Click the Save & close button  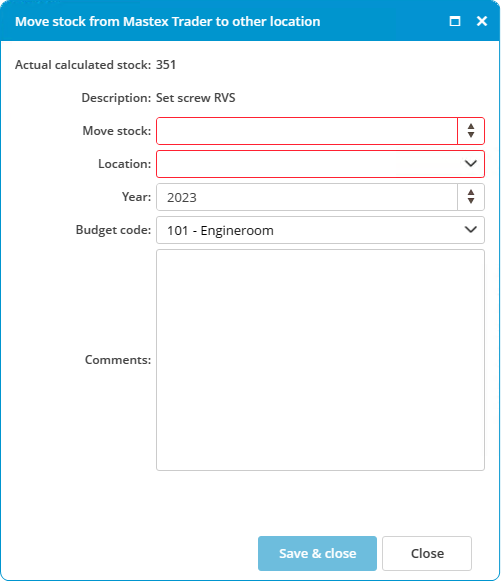click(317, 553)
